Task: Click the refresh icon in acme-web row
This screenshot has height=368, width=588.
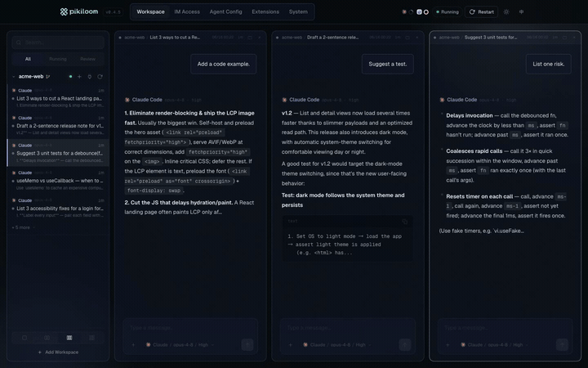Action: tap(100, 77)
